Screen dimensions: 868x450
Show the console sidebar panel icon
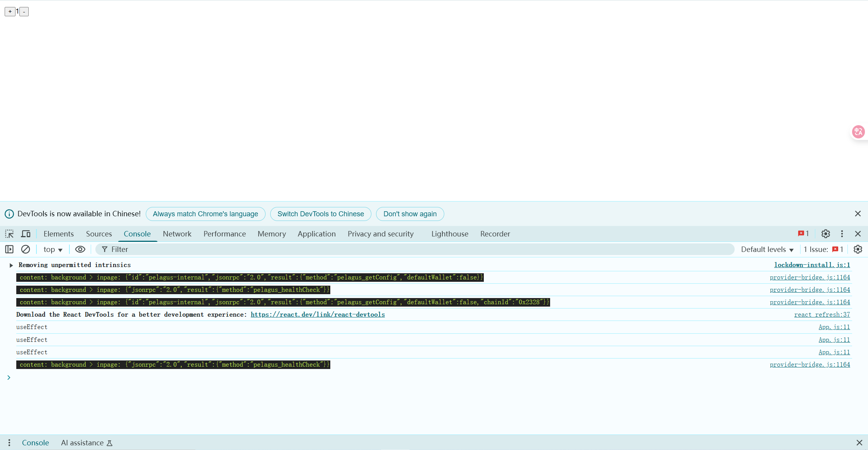[x=9, y=249]
